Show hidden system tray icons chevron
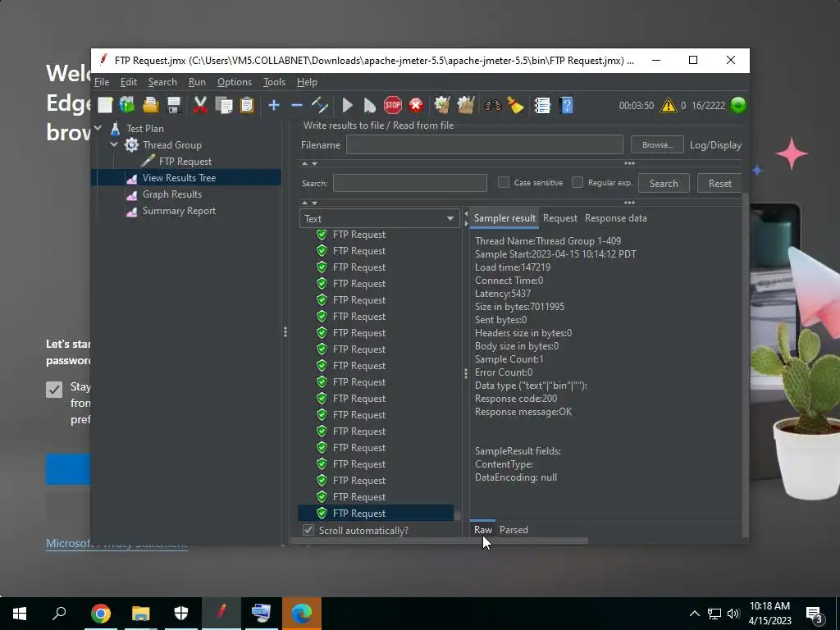The width and height of the screenshot is (840, 630). click(694, 614)
